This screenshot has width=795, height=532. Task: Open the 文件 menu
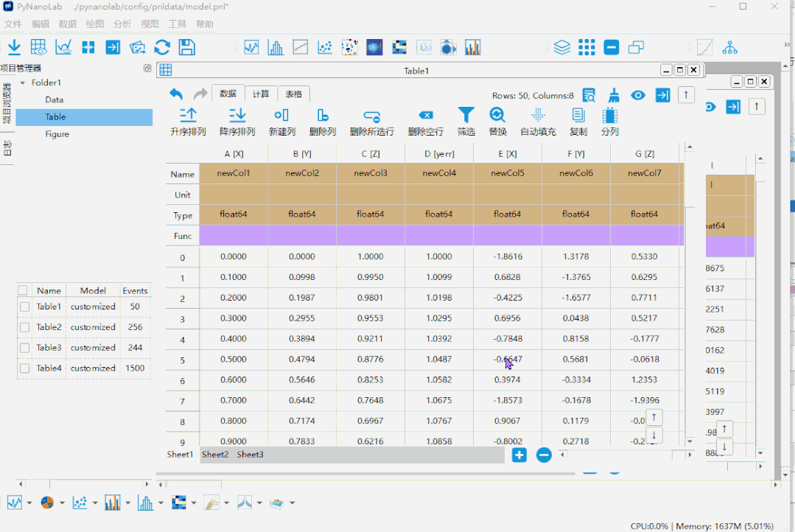(x=13, y=24)
